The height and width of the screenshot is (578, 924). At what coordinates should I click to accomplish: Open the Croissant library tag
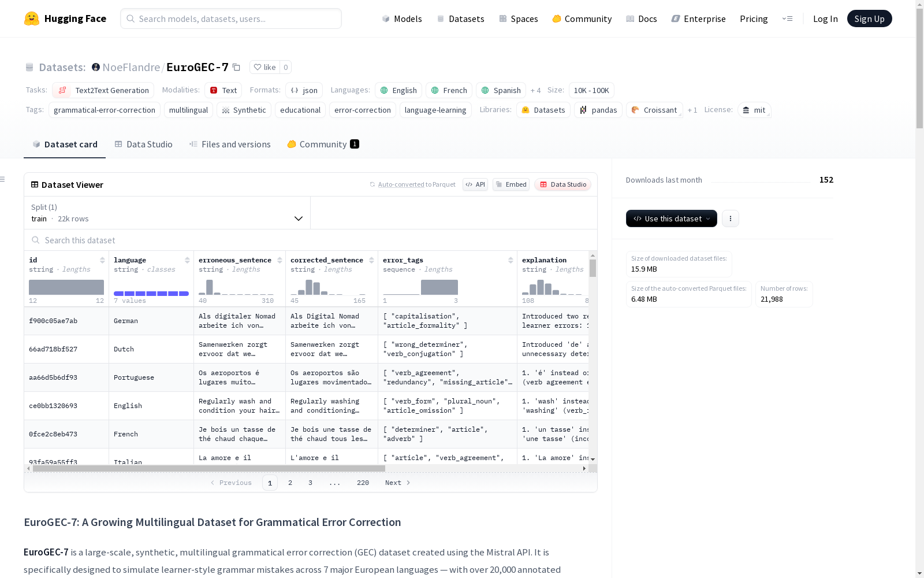point(654,110)
